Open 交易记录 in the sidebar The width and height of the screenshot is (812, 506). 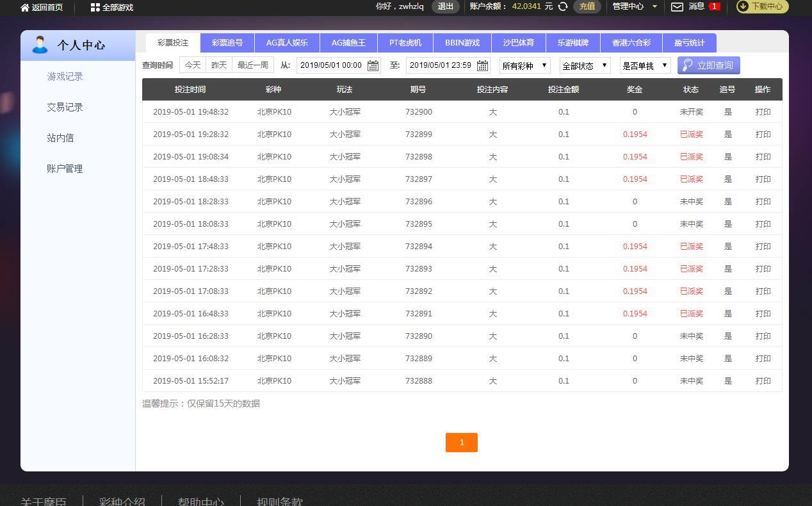[x=65, y=107]
